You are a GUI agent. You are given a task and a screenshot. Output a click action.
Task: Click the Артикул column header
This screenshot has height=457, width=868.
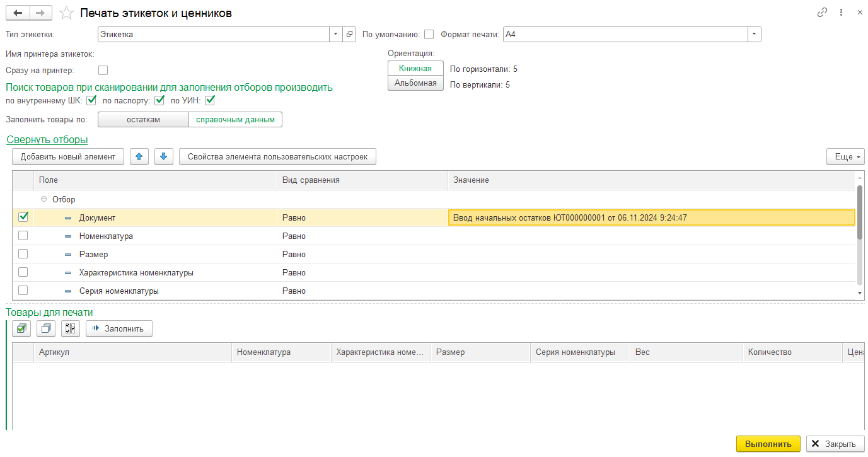coord(132,352)
